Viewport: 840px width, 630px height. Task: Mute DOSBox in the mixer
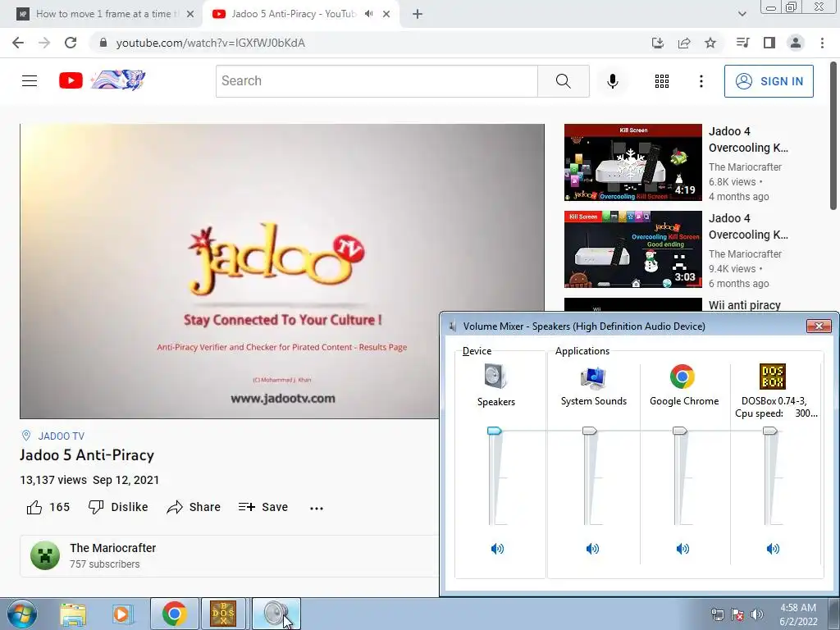coord(773,549)
